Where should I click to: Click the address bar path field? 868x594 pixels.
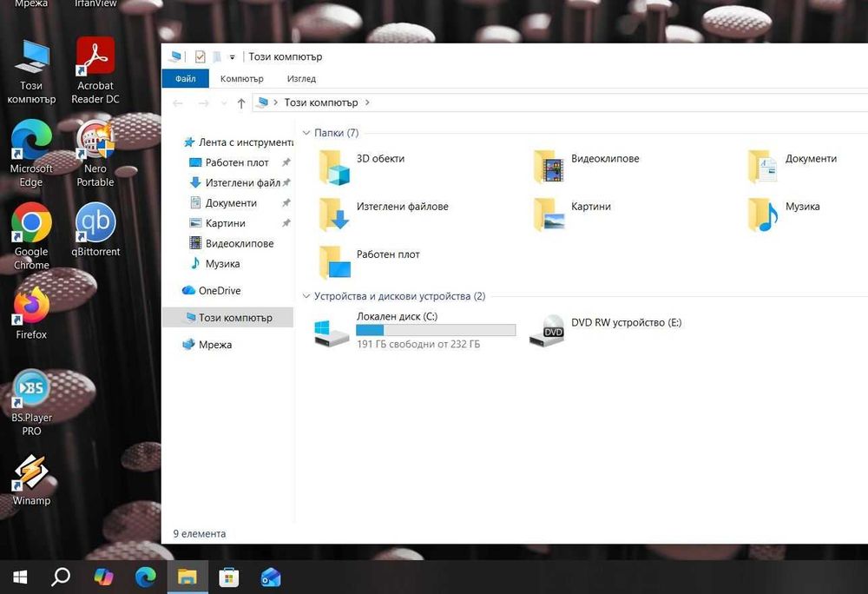coord(559,102)
